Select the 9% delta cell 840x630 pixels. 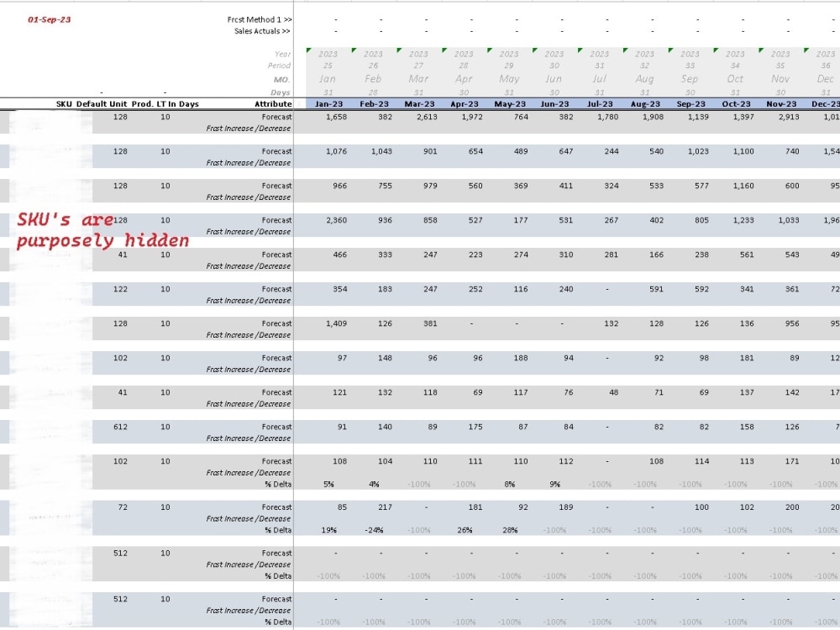555,485
